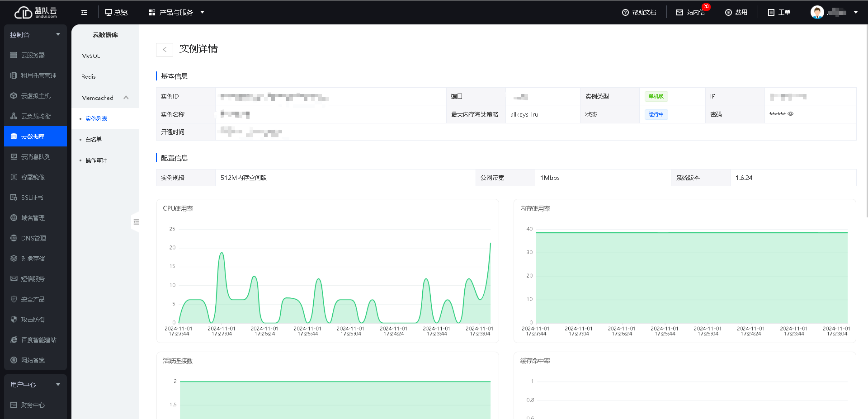Open the work order (工单) icon
The width and height of the screenshot is (868, 419).
coord(771,12)
